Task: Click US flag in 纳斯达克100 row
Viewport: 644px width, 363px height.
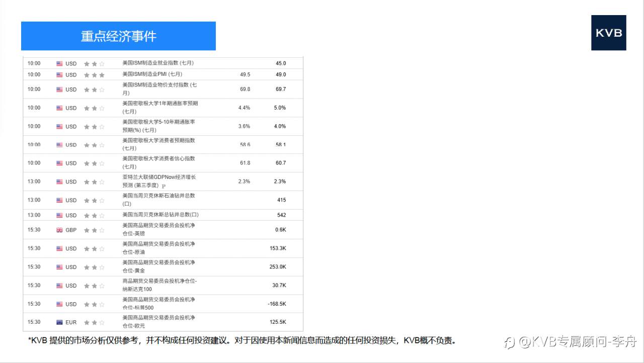Action: [59, 286]
